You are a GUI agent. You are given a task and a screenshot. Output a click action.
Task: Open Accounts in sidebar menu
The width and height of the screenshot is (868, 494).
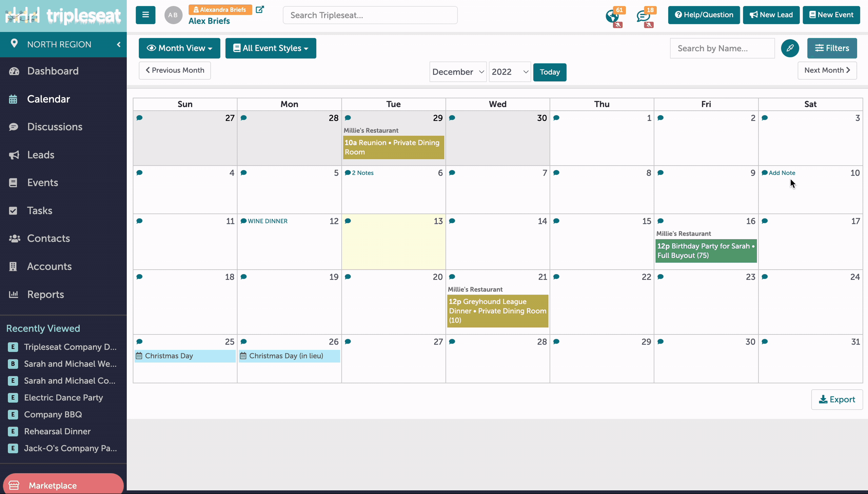pos(49,266)
